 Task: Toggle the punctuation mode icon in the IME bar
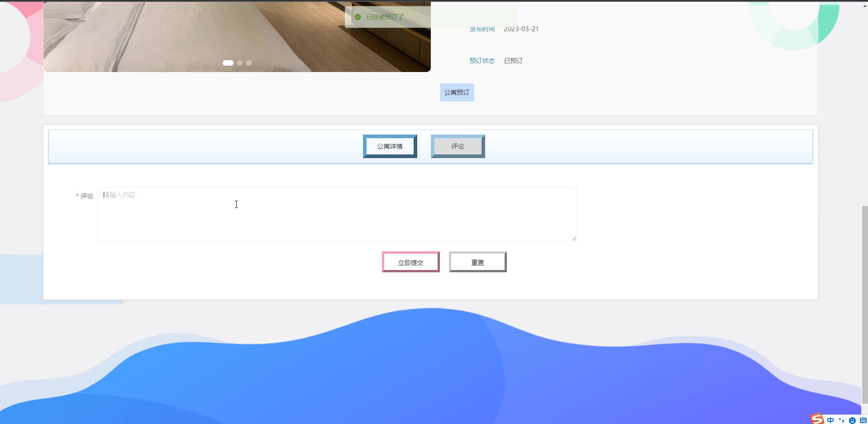click(x=841, y=420)
